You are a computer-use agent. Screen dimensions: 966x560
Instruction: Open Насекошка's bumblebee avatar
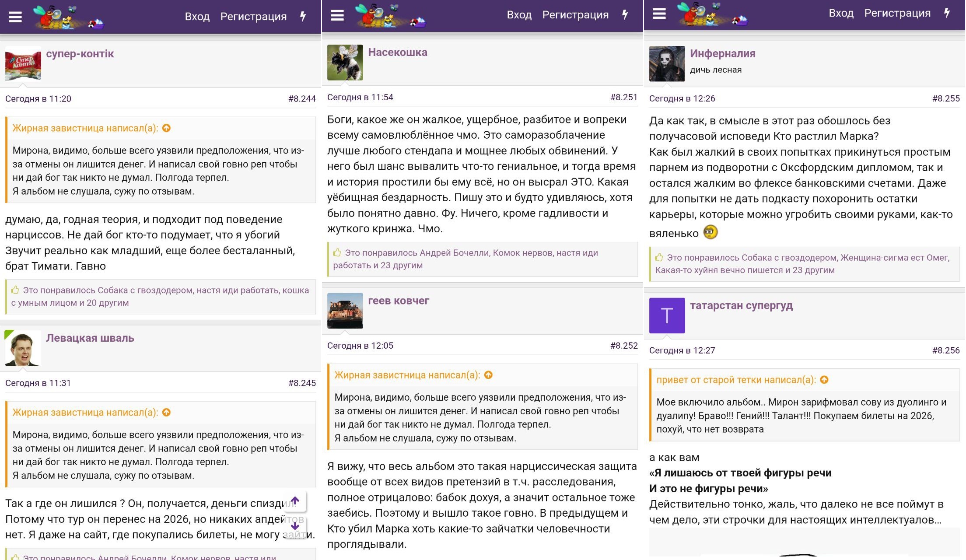(x=345, y=63)
